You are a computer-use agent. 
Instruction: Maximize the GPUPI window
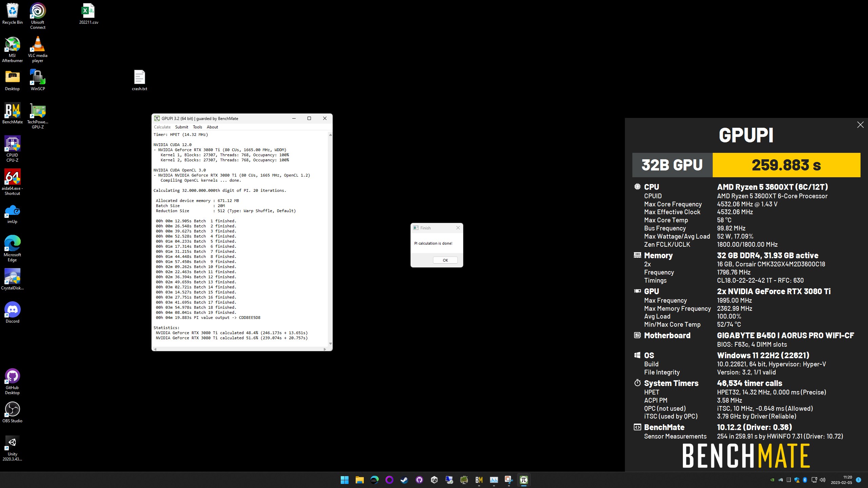tap(309, 118)
